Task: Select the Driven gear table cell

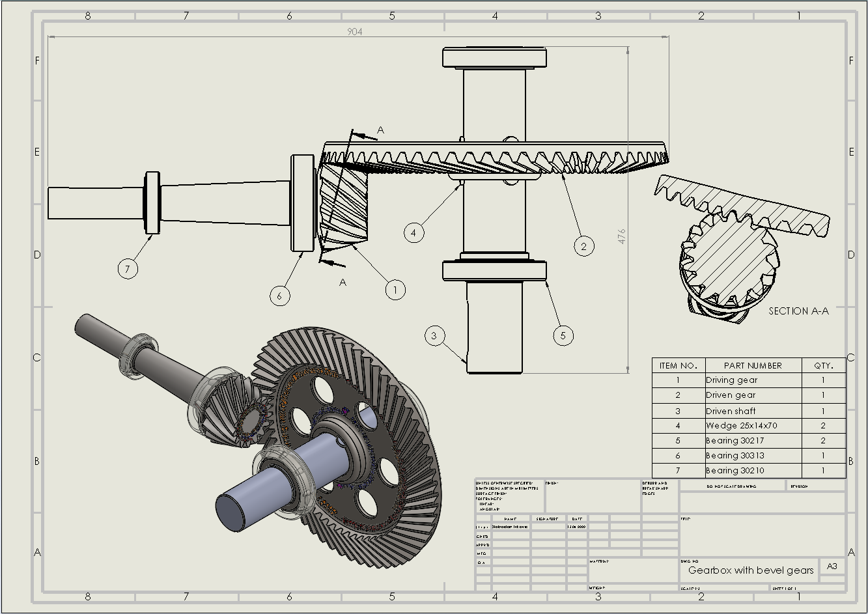Action: click(753, 395)
